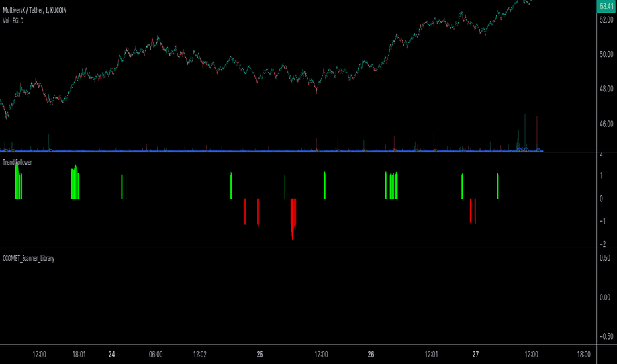Click the 0.00 scanner scale label

605,298
